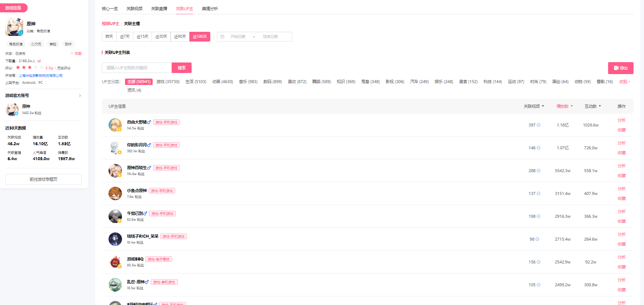This screenshot has height=305, width=644.
Task: Click the 自由大野猪 avatar
Action: (x=115, y=125)
